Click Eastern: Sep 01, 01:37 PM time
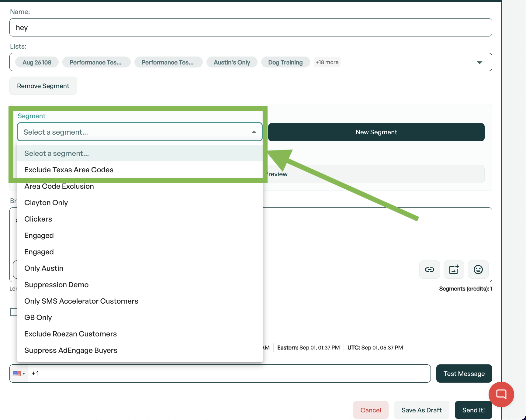526x420 pixels. pyautogui.click(x=308, y=347)
